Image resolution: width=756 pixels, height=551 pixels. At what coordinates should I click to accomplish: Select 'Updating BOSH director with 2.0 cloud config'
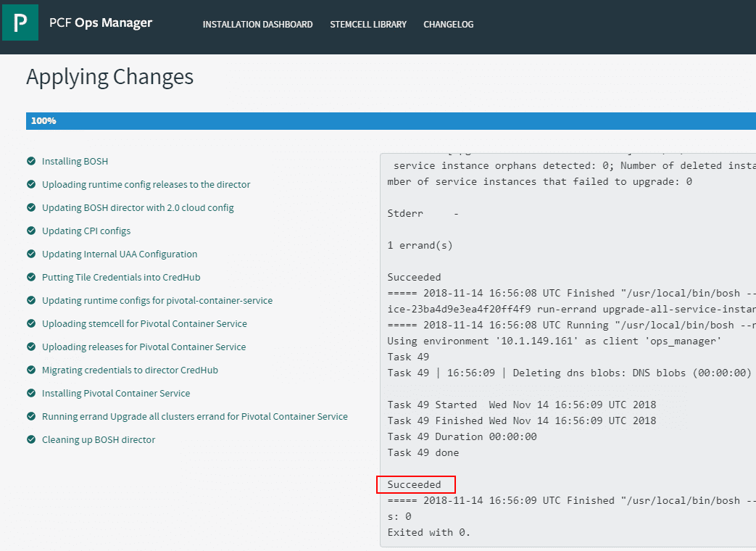click(138, 208)
